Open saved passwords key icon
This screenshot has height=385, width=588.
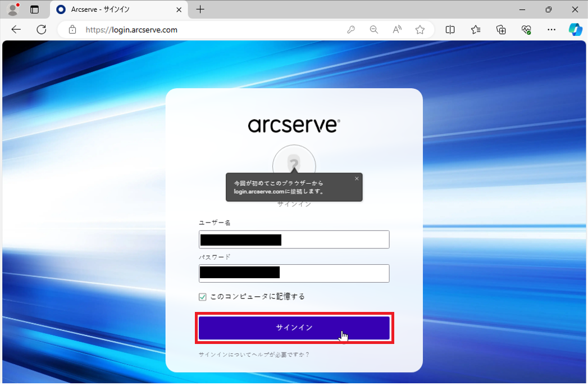tap(351, 30)
